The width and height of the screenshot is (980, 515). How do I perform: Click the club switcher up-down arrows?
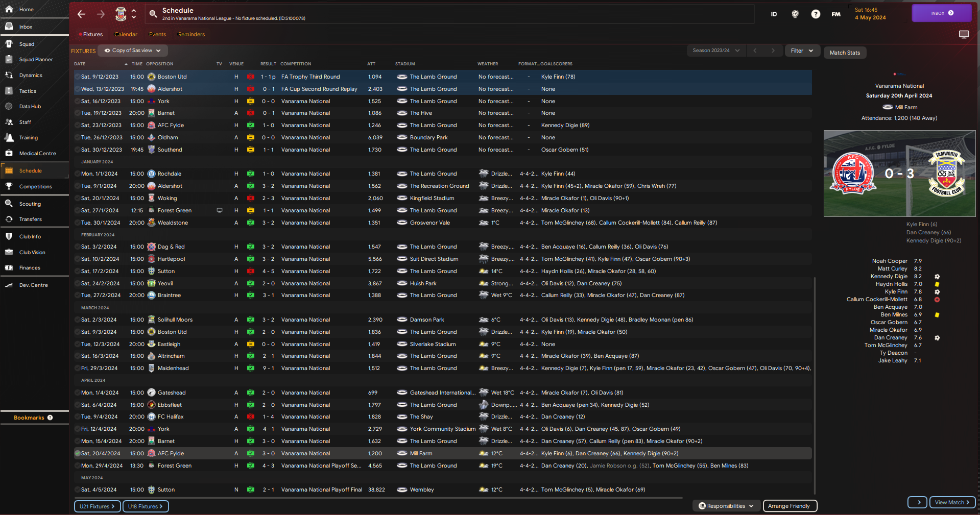coord(134,14)
